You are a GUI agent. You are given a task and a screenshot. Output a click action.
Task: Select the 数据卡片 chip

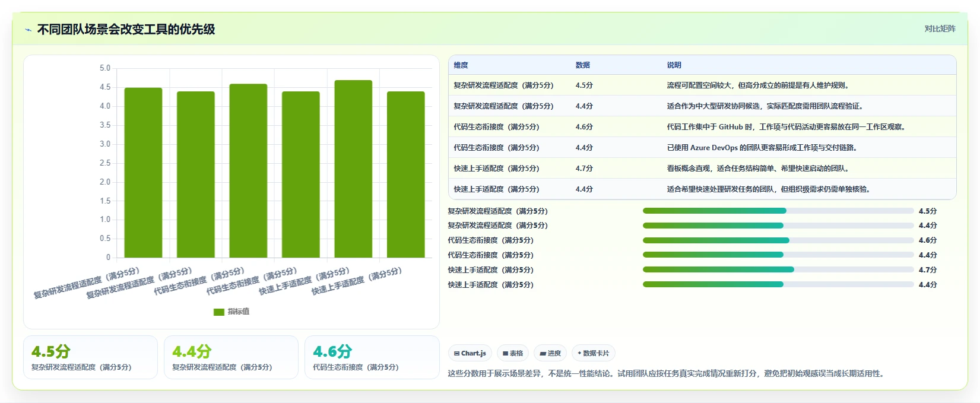[594, 353]
